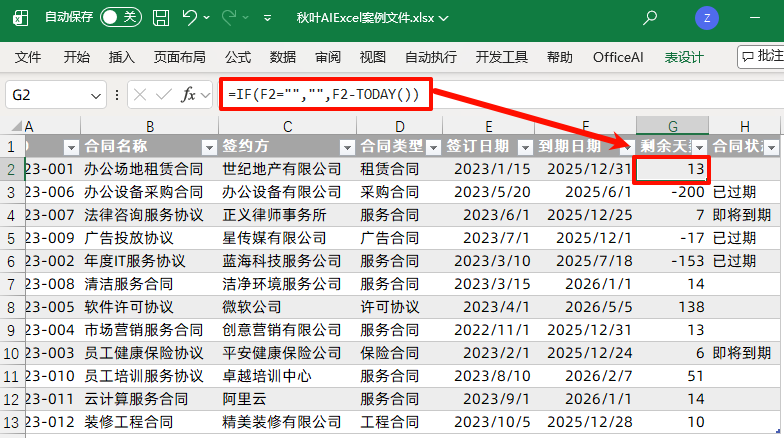Click the Search magnifier icon
The width and height of the screenshot is (784, 438).
(x=650, y=18)
